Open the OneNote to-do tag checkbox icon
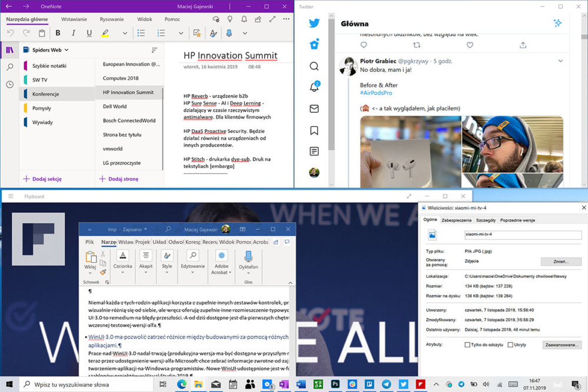The height and width of the screenshot is (392, 588). [x=197, y=33]
